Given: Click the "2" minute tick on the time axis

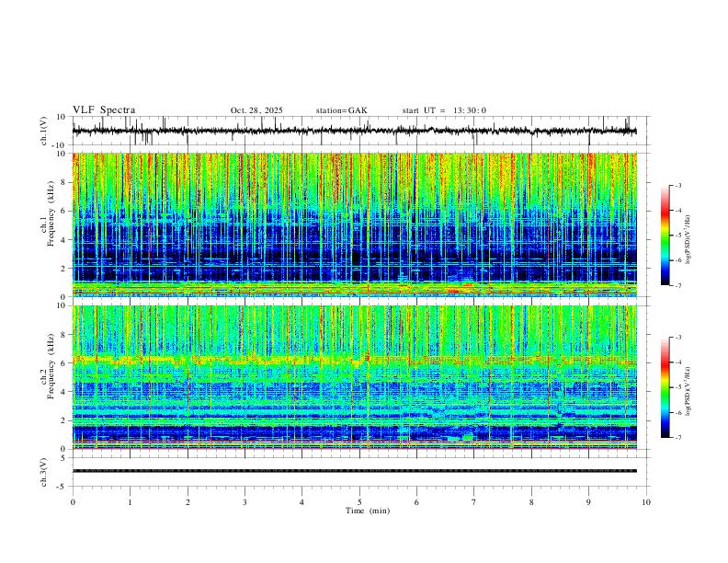Looking at the screenshot, I should [x=188, y=502].
